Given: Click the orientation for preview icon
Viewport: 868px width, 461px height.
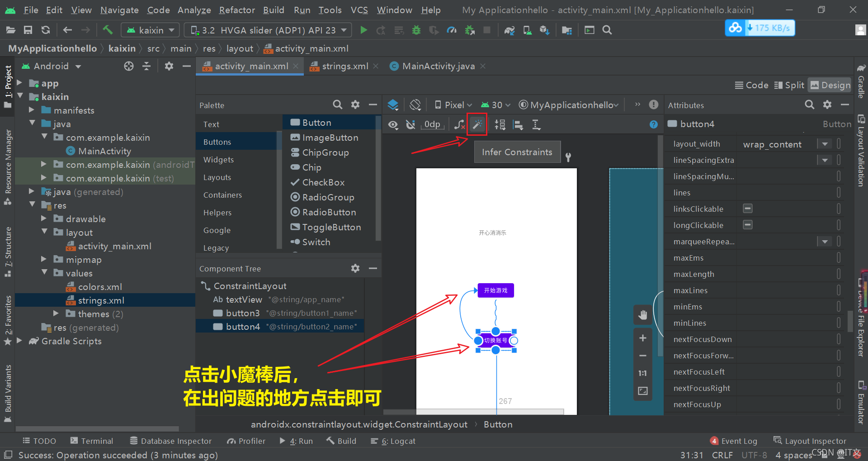Looking at the screenshot, I should point(415,105).
